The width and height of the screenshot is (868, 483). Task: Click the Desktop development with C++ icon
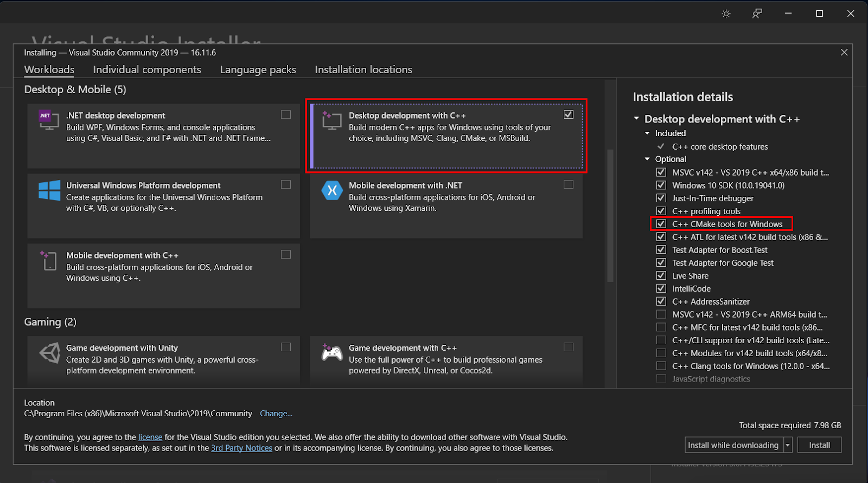[331, 119]
